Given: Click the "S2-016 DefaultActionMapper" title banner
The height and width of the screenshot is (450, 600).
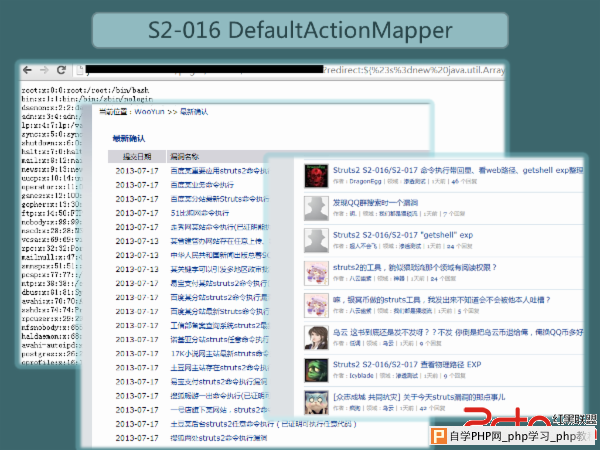Looking at the screenshot, I should (300, 30).
